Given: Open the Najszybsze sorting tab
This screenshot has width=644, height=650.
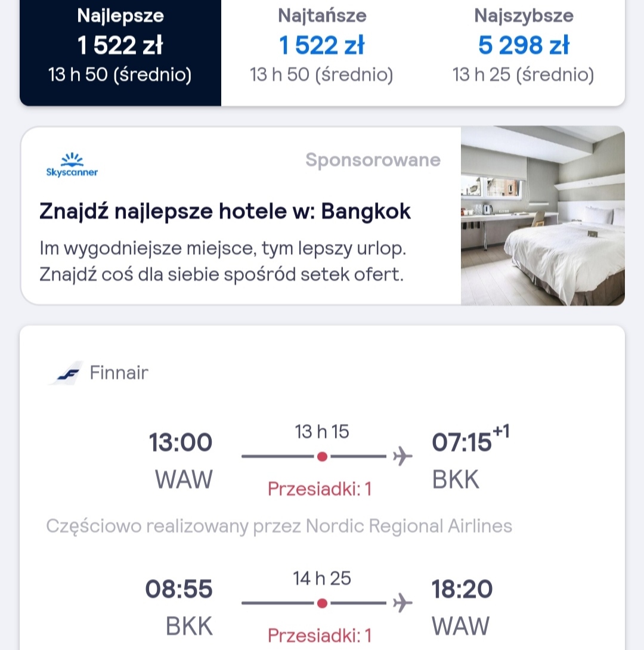Looking at the screenshot, I should point(524,52).
